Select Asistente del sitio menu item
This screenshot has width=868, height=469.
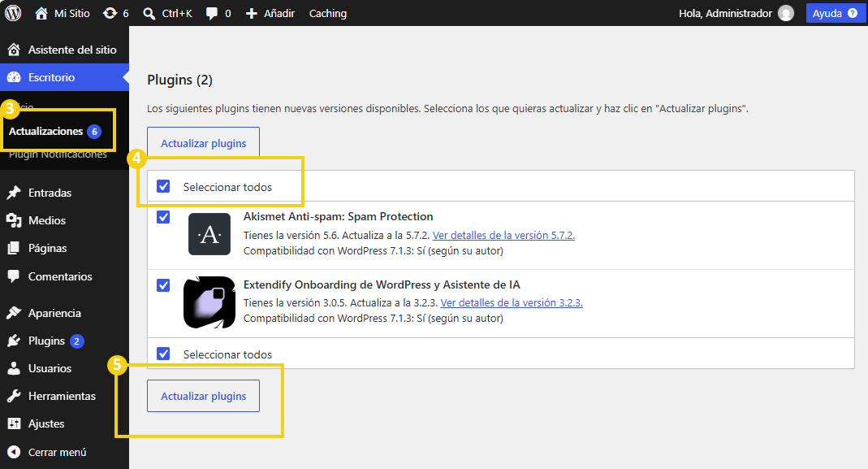64,50
